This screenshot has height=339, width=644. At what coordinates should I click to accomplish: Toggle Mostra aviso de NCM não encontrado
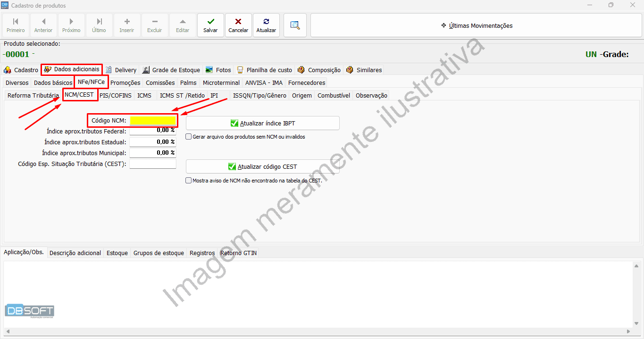point(189,181)
